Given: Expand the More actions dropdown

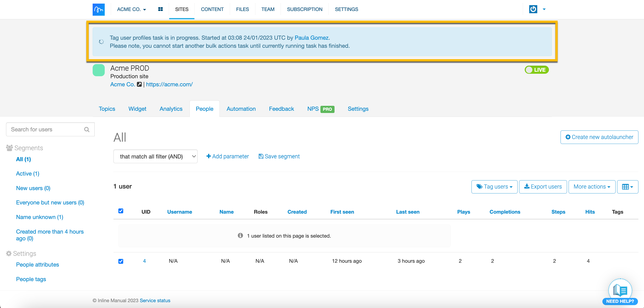Looking at the screenshot, I should pyautogui.click(x=592, y=187).
